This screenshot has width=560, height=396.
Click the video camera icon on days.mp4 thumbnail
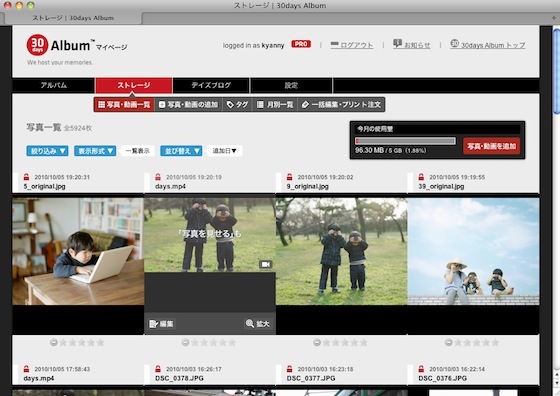pyautogui.click(x=265, y=264)
